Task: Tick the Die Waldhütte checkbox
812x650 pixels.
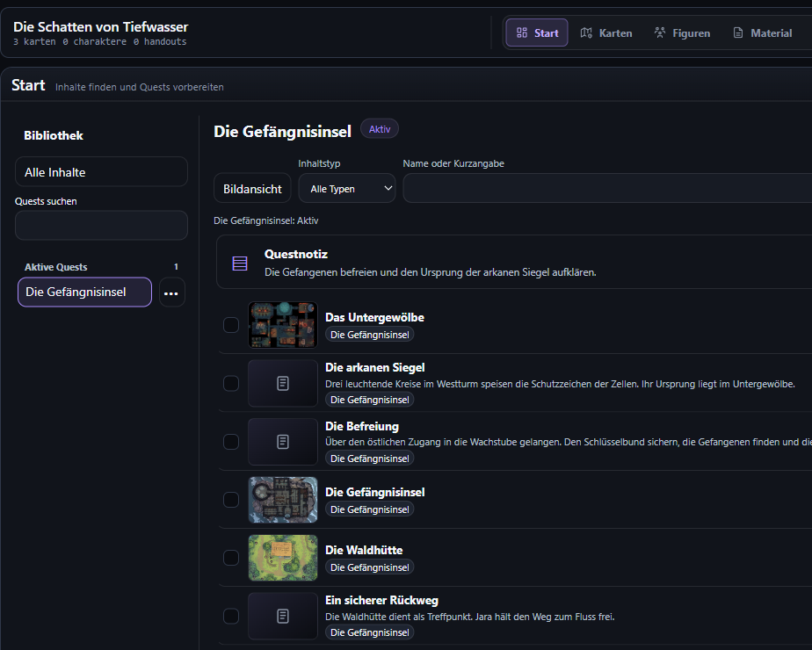Action: (x=231, y=558)
